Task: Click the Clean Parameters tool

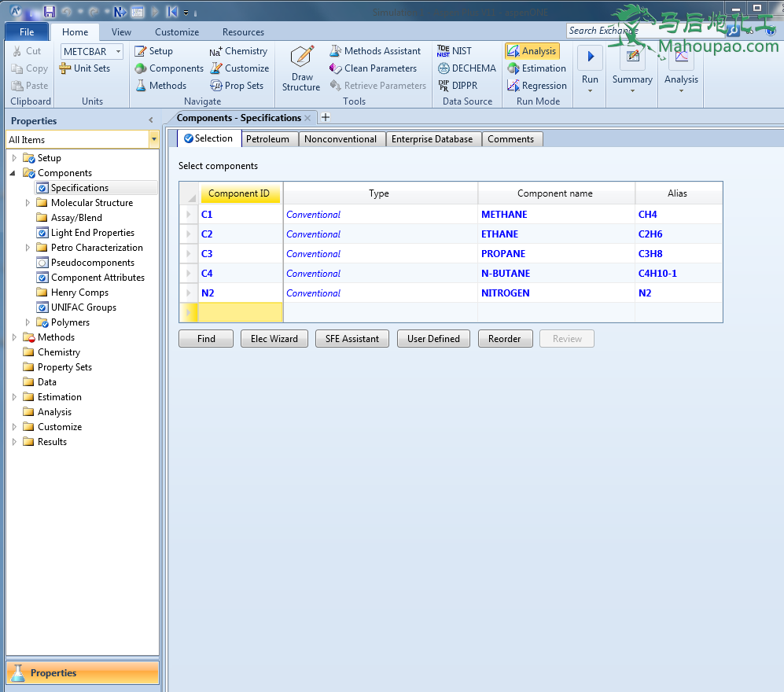Action: pyautogui.click(x=373, y=68)
